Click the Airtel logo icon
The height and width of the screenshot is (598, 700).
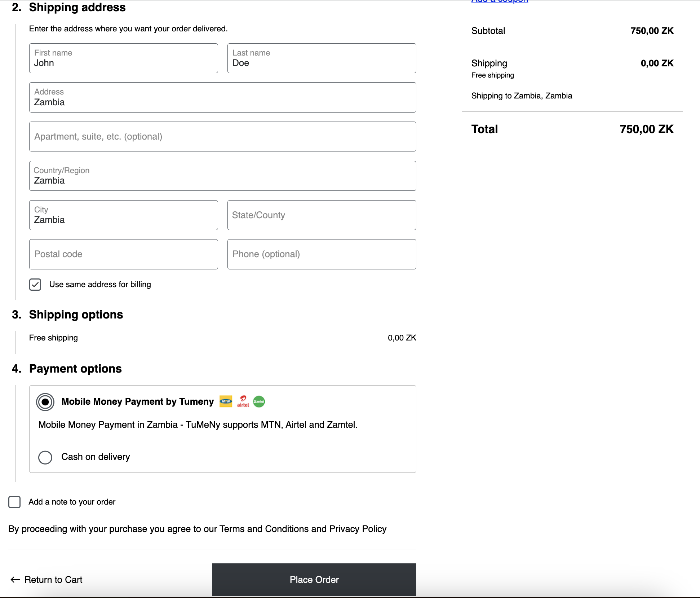243,401
